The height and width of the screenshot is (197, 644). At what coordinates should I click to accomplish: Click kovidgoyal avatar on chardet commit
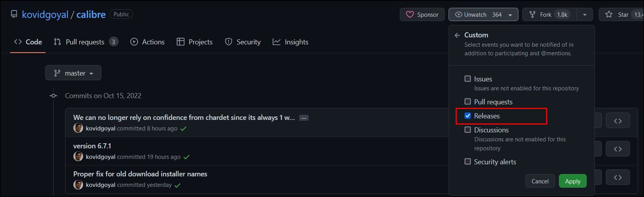78,128
